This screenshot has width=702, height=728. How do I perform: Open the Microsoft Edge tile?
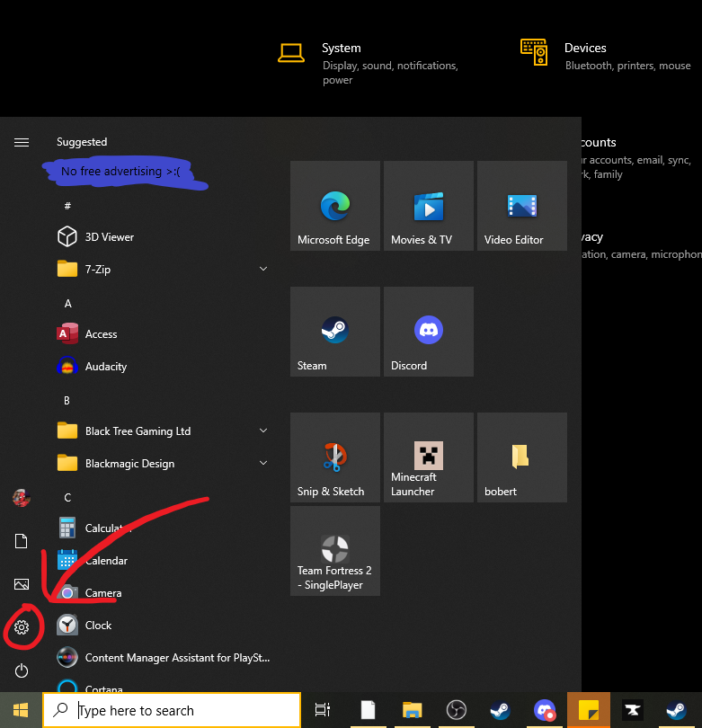pos(334,206)
